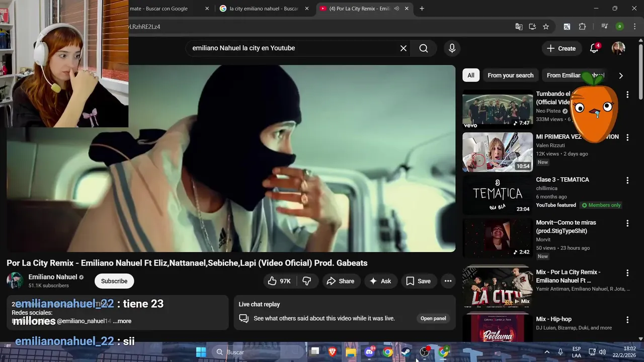
Task: Click the main video player
Action: pyautogui.click(x=231, y=158)
